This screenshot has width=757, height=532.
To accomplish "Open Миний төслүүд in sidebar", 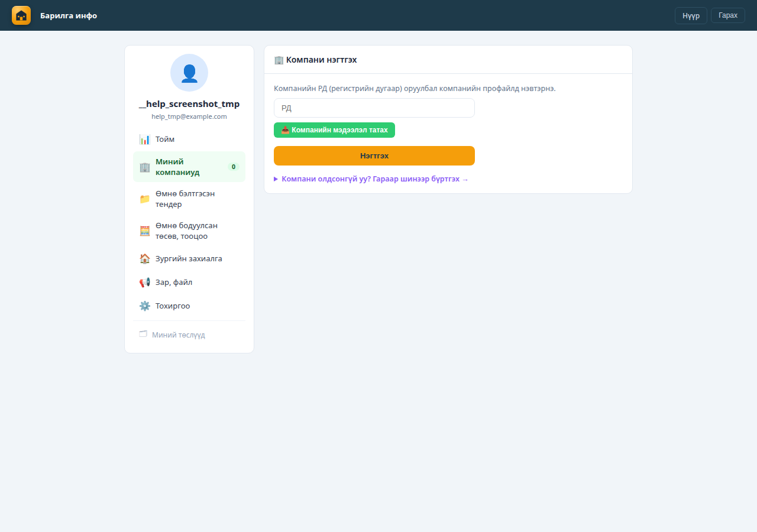I will (189, 335).
